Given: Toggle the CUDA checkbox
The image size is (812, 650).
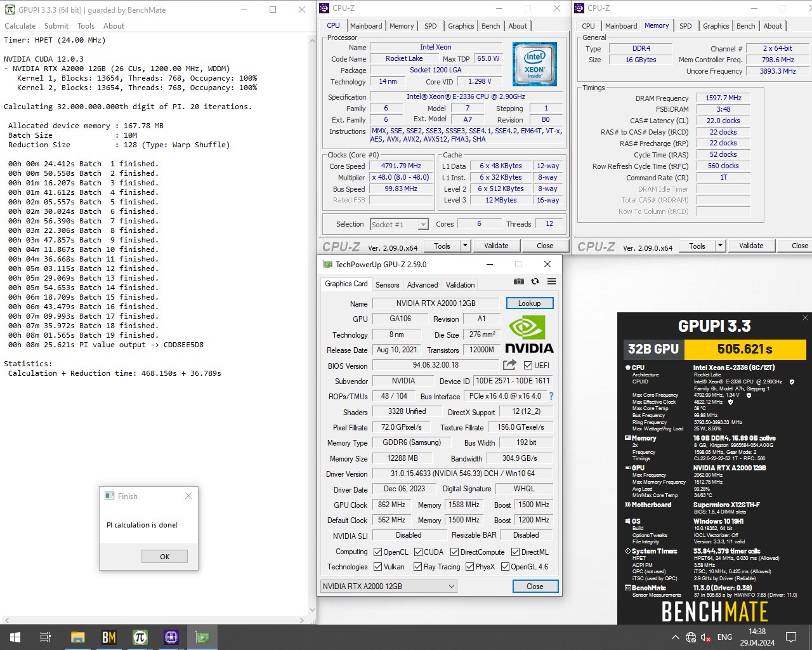Looking at the screenshot, I should click(x=418, y=552).
